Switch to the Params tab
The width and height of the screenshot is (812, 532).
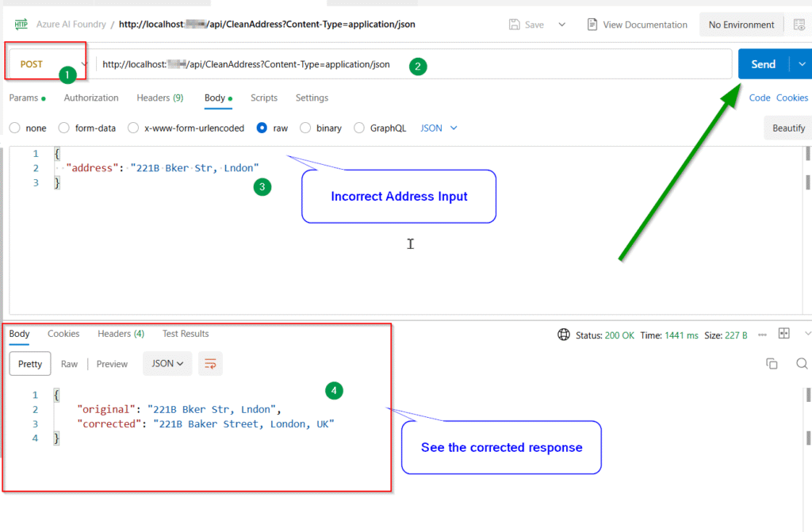pos(27,98)
